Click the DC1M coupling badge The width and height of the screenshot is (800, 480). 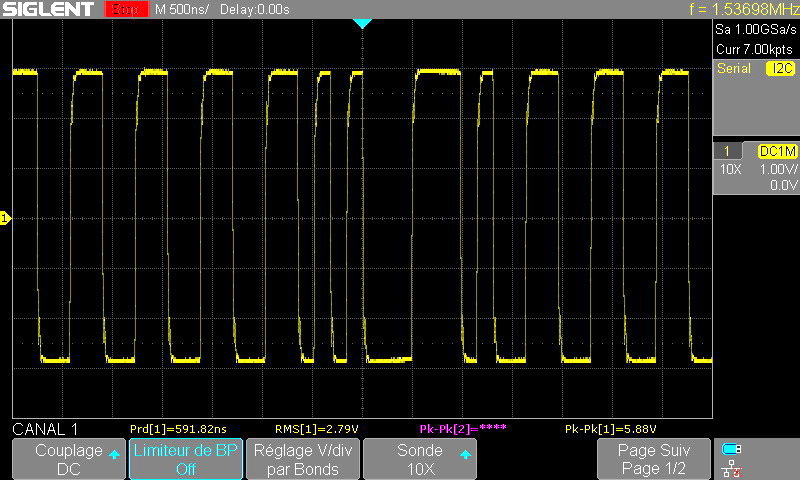[x=776, y=150]
